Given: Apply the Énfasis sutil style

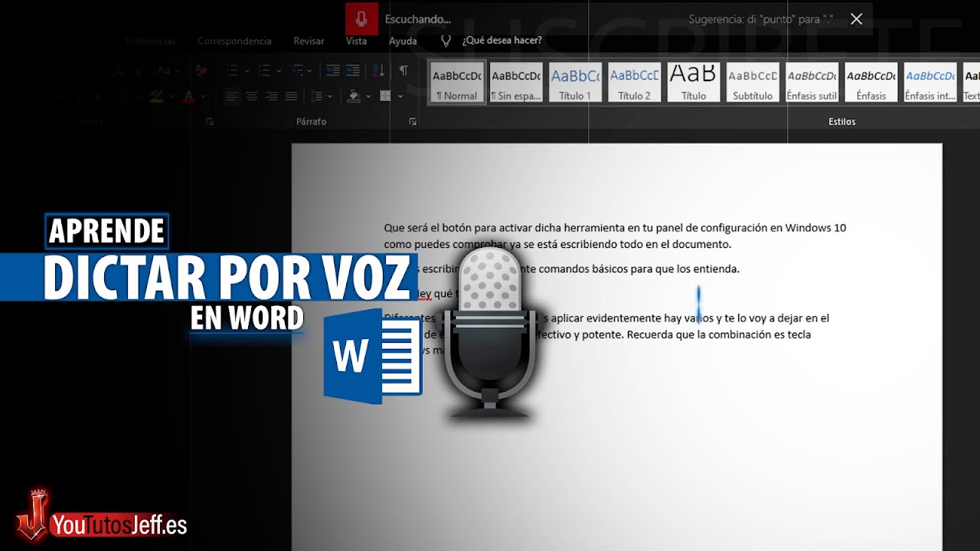Looking at the screenshot, I should coord(812,83).
